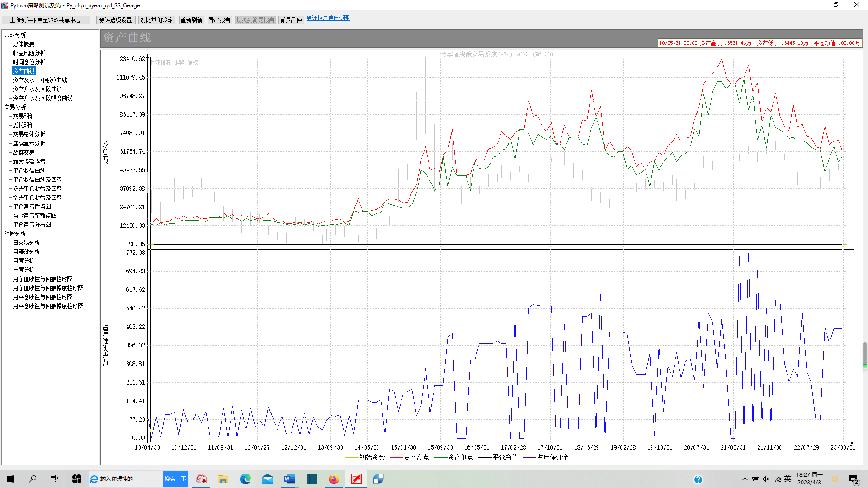This screenshot has width=868, height=488.
Task: Select 交易明细 in tree
Action: (24, 116)
